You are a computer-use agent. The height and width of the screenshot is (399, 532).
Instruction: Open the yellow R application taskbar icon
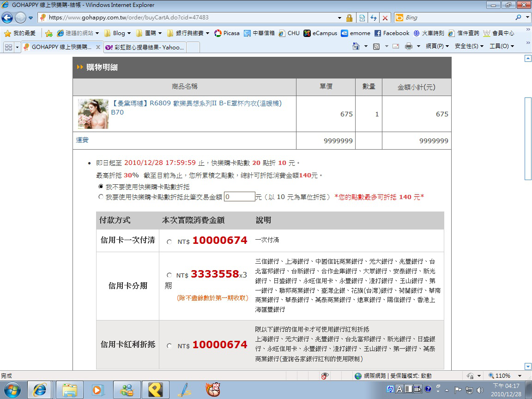click(155, 390)
